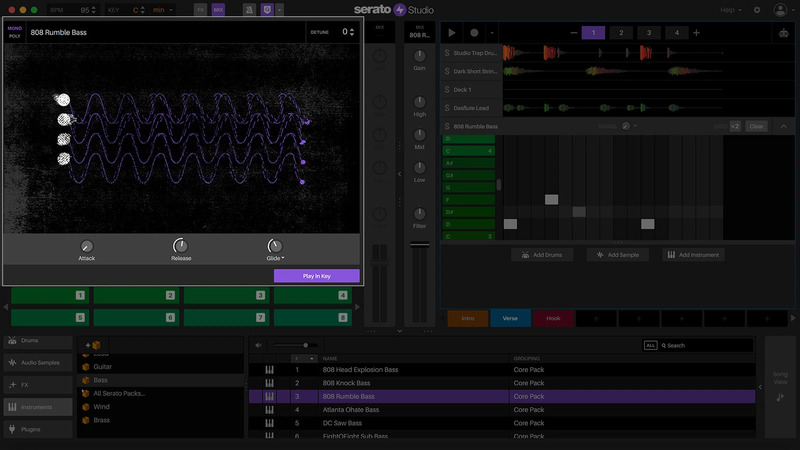Click the Add Drums button
Image resolution: width=800 pixels, height=450 pixels.
click(541, 255)
